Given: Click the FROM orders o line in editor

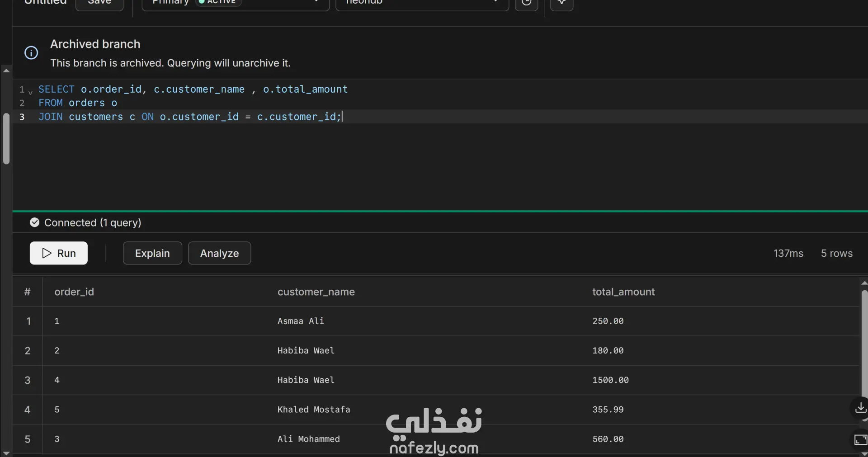Looking at the screenshot, I should [78, 103].
